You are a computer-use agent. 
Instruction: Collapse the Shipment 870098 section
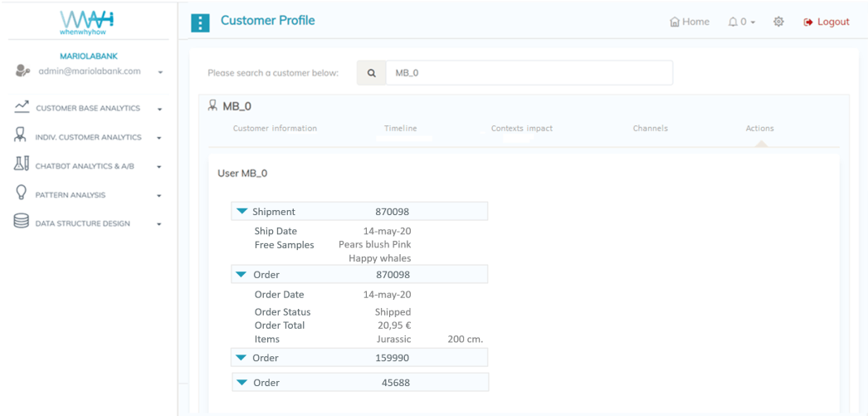tap(241, 212)
